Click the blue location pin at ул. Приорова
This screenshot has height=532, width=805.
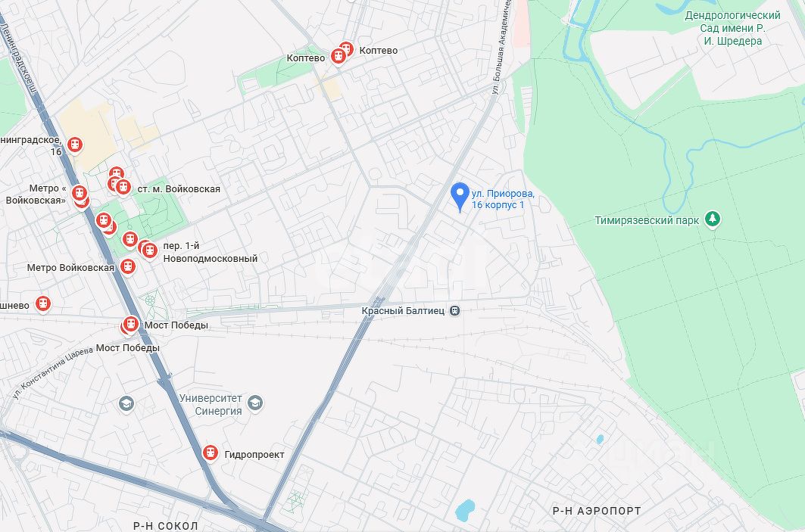[x=460, y=197]
